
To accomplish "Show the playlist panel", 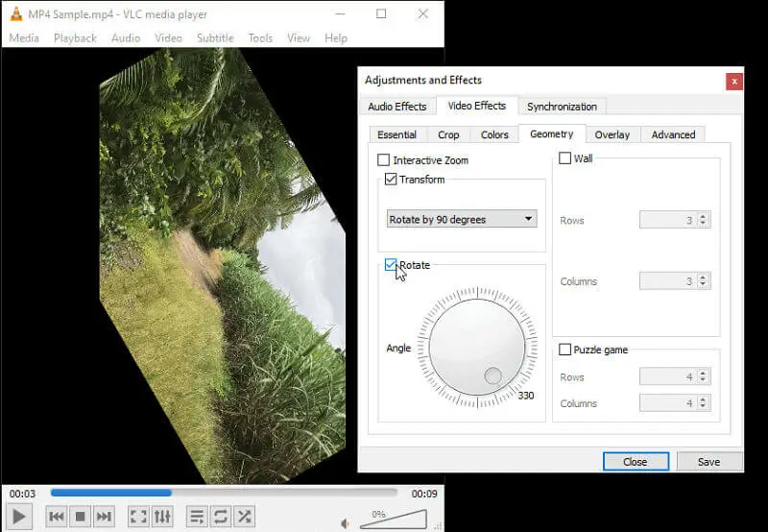I will tap(197, 517).
